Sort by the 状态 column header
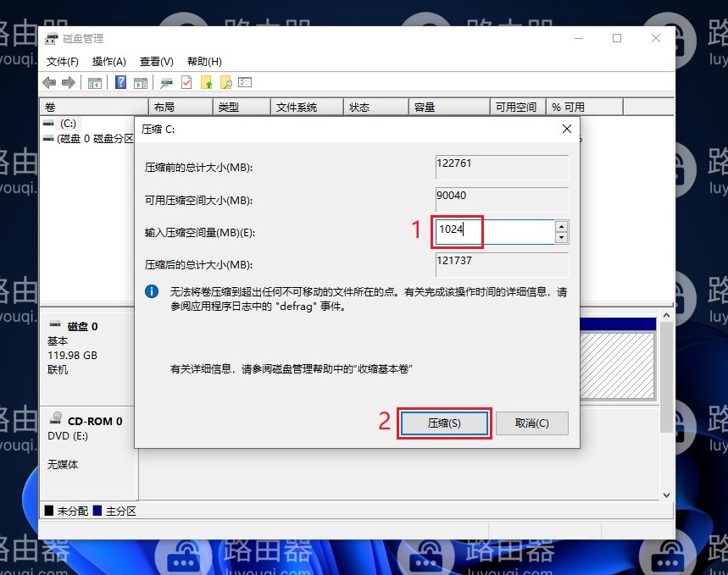Image resolution: width=728 pixels, height=575 pixels. (376, 108)
